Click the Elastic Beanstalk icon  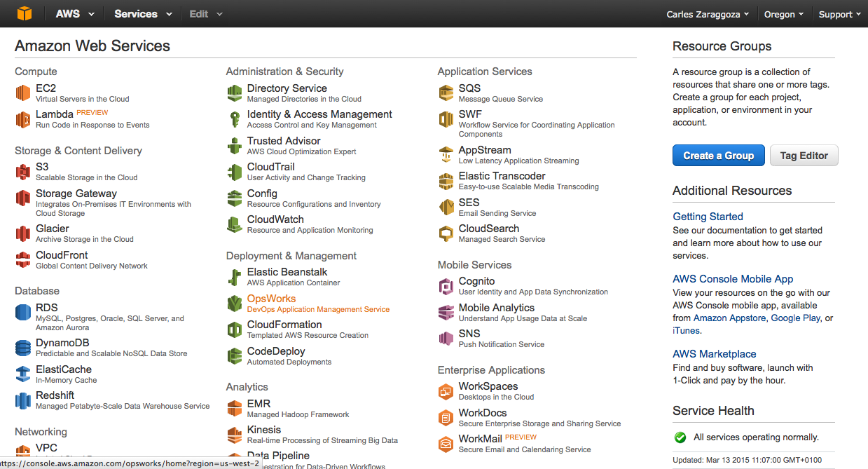click(235, 277)
